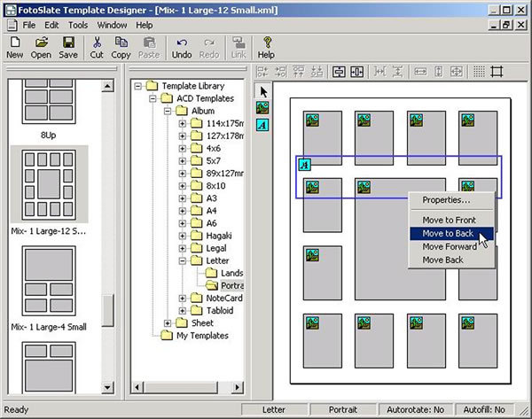The height and width of the screenshot is (419, 532).
Task: Click the Redo toolbar icon
Action: (209, 48)
